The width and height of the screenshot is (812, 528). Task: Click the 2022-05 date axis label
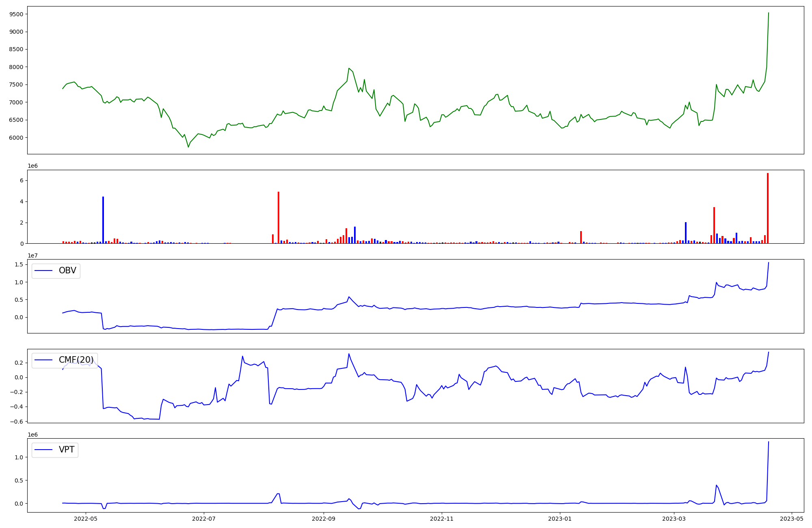pos(86,519)
